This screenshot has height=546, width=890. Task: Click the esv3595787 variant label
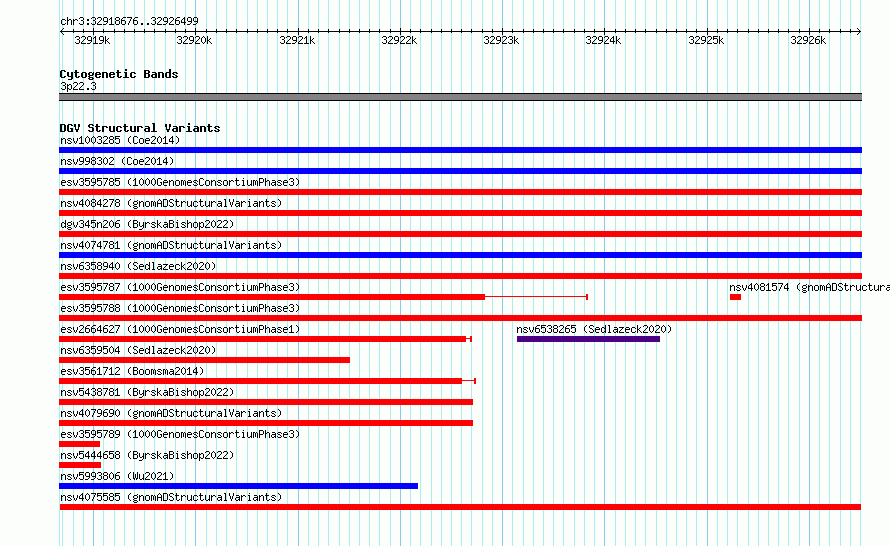pyautogui.click(x=180, y=287)
